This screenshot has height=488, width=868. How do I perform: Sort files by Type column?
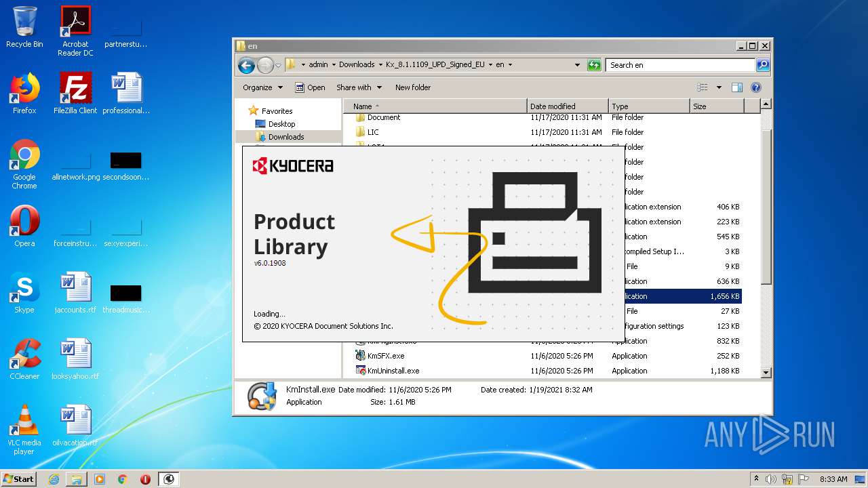649,106
